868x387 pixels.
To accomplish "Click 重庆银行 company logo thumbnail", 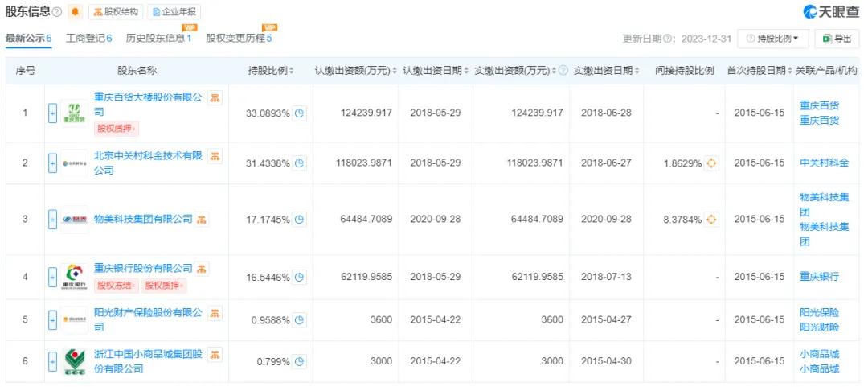I will [74, 277].
